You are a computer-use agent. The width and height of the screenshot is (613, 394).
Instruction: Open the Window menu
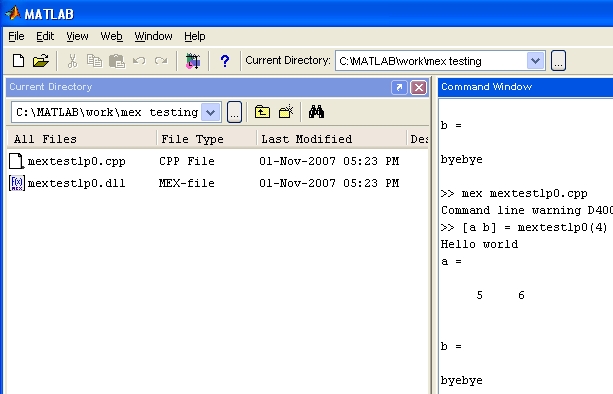[153, 36]
